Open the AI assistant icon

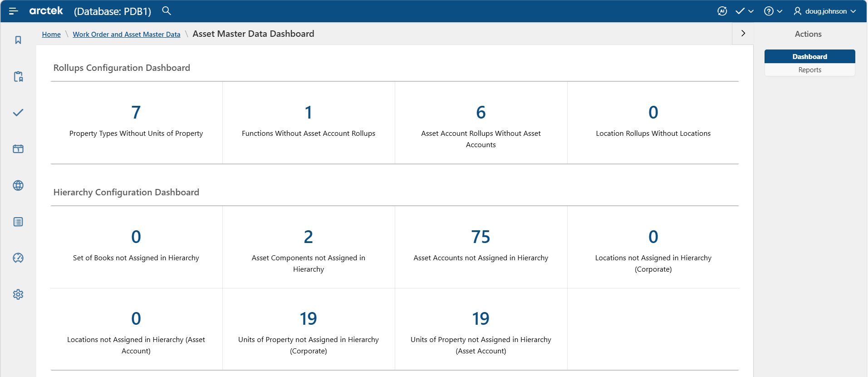point(722,11)
